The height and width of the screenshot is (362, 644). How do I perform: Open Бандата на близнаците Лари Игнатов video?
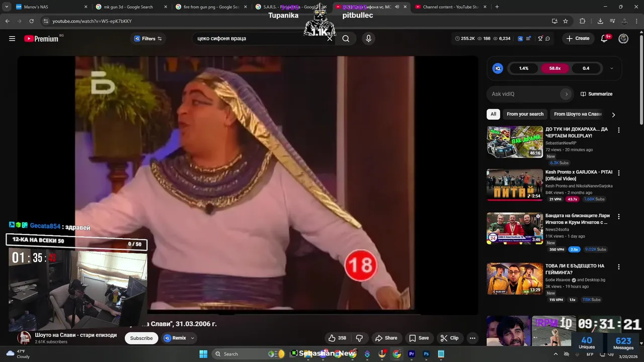(515, 228)
